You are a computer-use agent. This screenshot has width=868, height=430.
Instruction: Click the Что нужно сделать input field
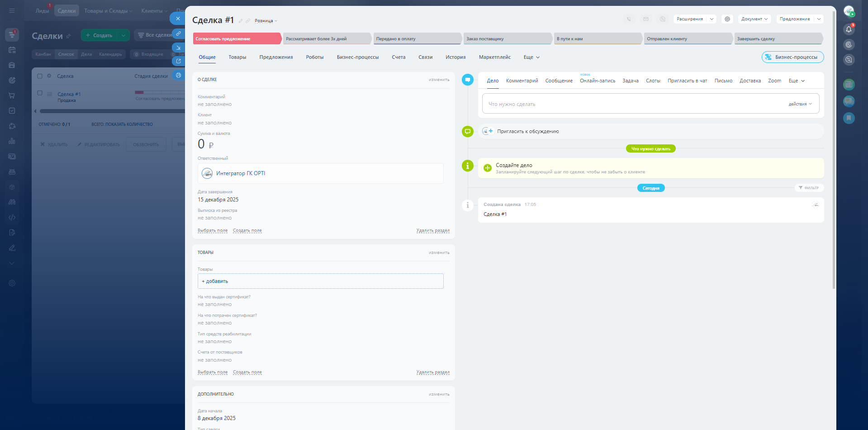click(633, 104)
